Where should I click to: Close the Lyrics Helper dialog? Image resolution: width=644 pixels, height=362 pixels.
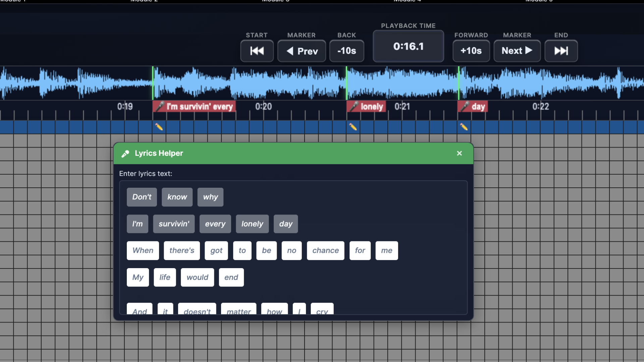pyautogui.click(x=459, y=153)
